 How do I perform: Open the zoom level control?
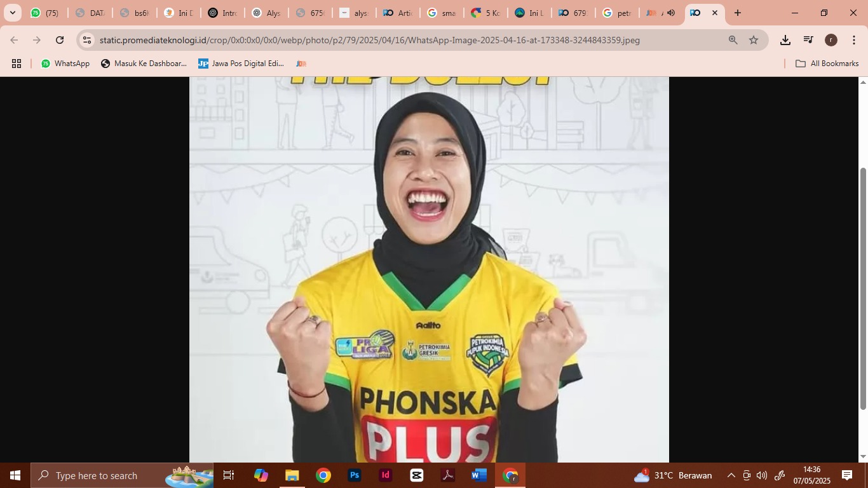tap(733, 40)
